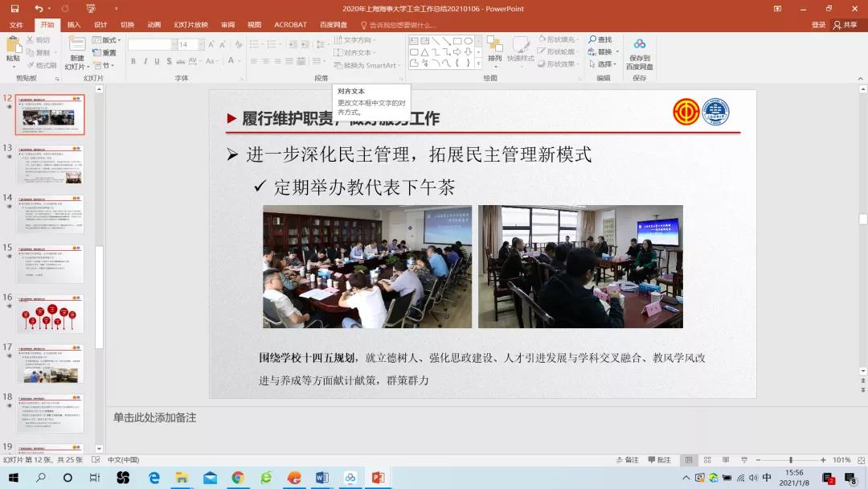
Task: Start Slide Show icon in status bar
Action: coord(744,460)
